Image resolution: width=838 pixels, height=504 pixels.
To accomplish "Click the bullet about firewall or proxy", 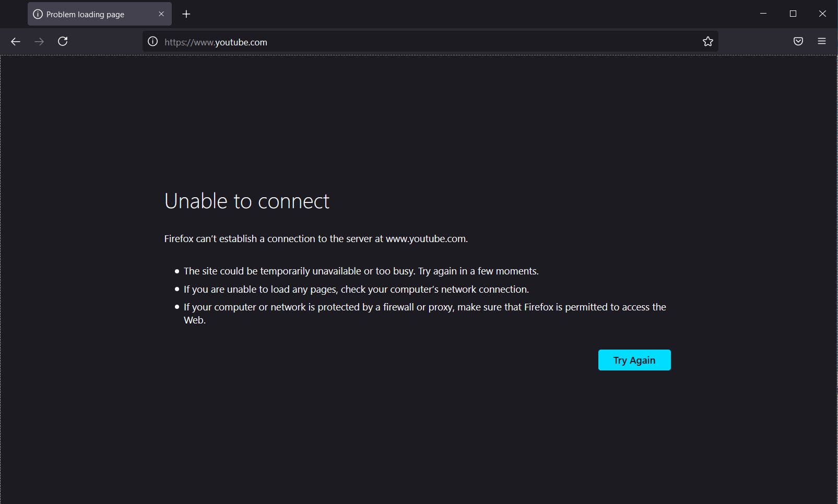I will pyautogui.click(x=425, y=314).
